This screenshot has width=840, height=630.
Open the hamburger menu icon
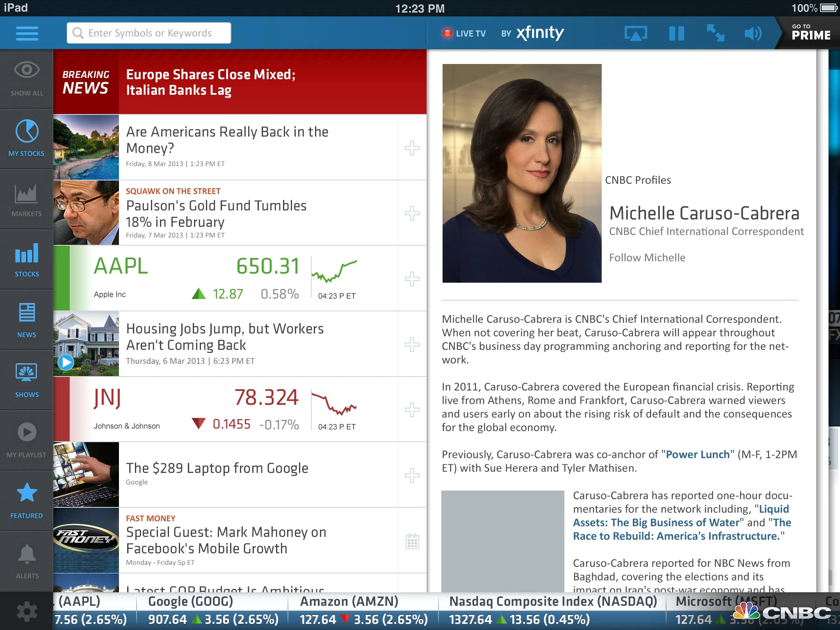point(27,33)
